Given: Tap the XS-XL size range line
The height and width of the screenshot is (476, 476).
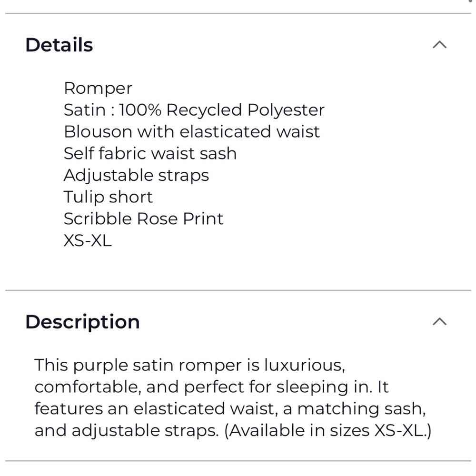Looking at the screenshot, I should tap(88, 241).
